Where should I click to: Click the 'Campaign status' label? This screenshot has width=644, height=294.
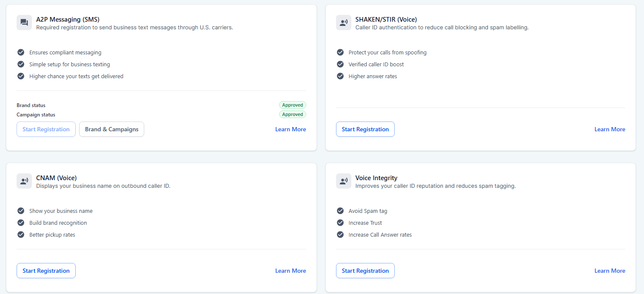[36, 114]
